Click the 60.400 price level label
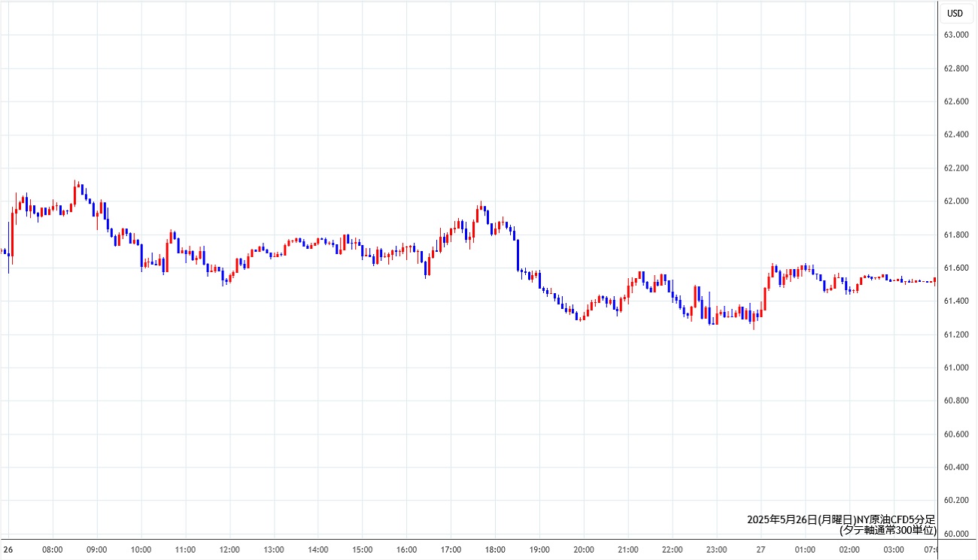Viewport: 978px width, 560px height. pos(956,468)
